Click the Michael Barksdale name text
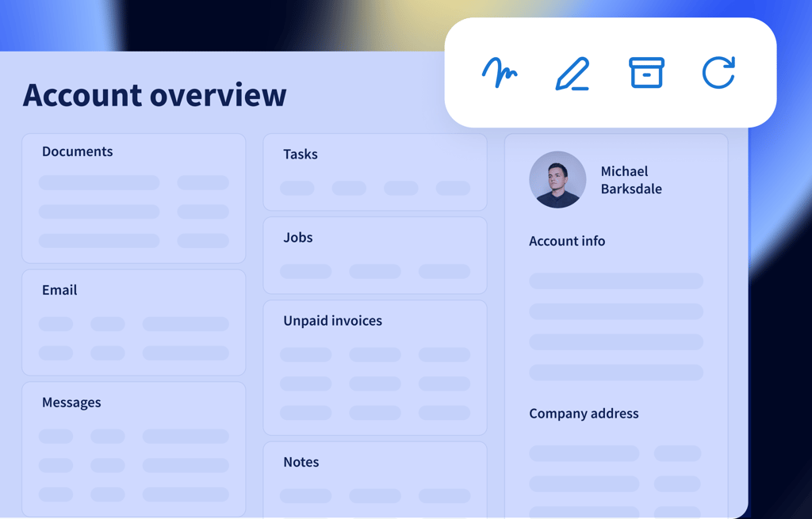The height and width of the screenshot is (519, 812). click(x=630, y=180)
